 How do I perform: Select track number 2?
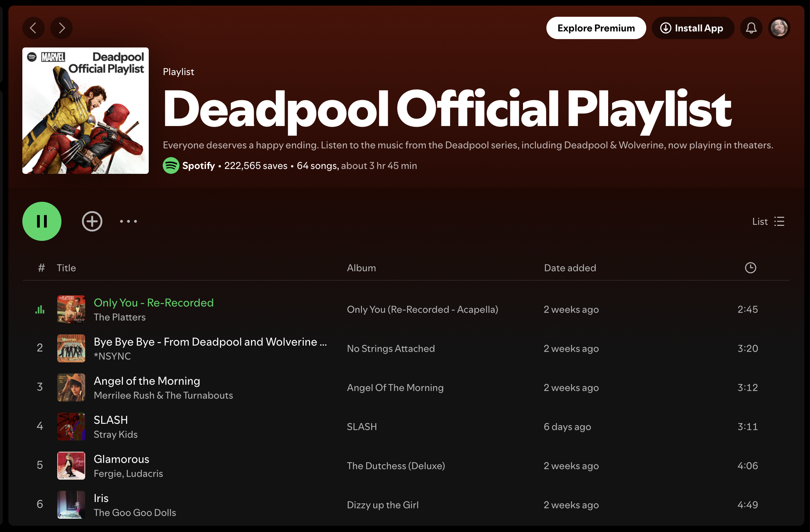pyautogui.click(x=40, y=348)
